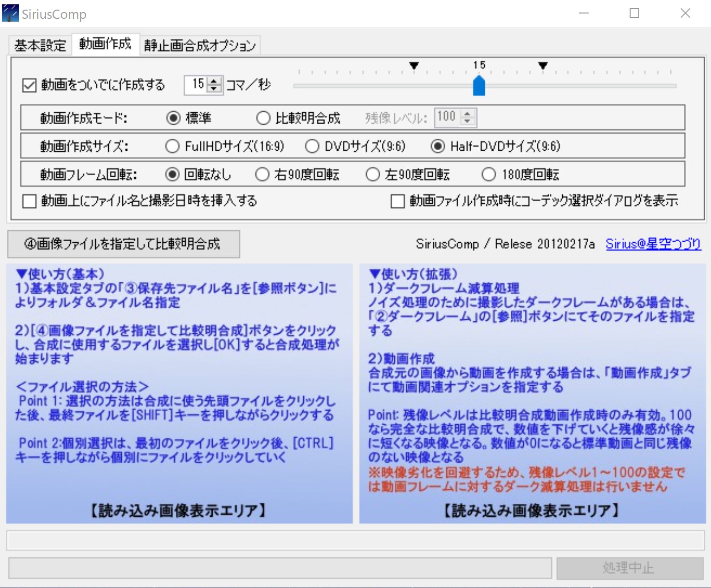This screenshot has height=588, width=711.
Task: Toggle the 動画をついでに作成する checkbox
Action: pos(29,86)
